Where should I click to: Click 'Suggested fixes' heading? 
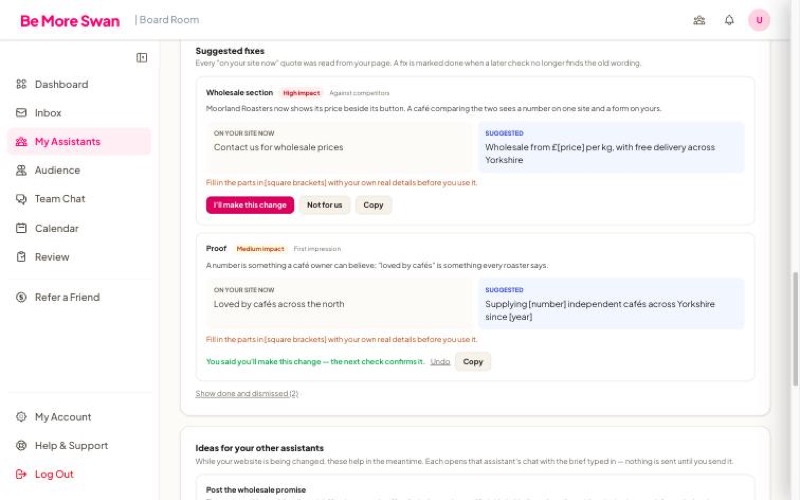230,51
